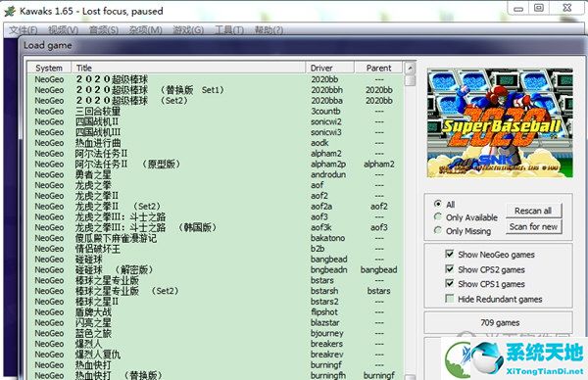
Task: Select the breakers game row
Action: (216, 344)
